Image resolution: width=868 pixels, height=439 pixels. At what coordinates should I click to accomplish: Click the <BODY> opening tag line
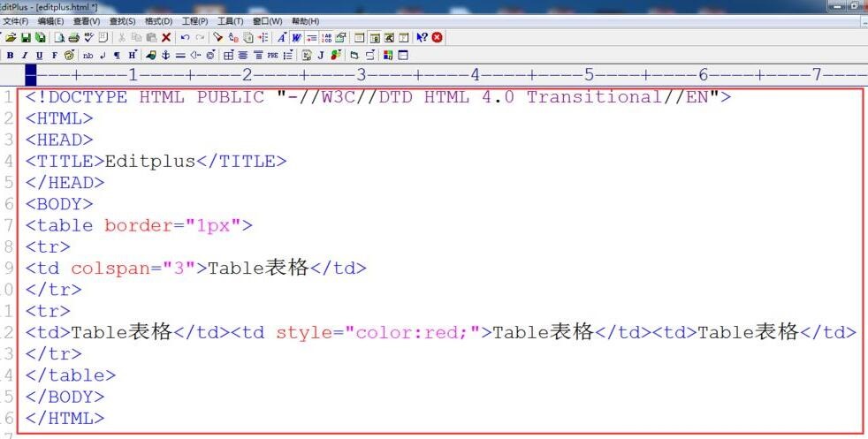(x=59, y=204)
